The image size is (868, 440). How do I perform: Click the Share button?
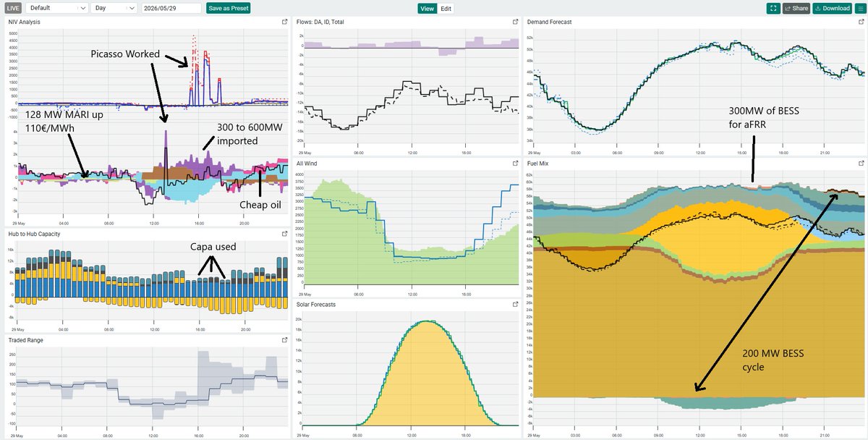796,9
